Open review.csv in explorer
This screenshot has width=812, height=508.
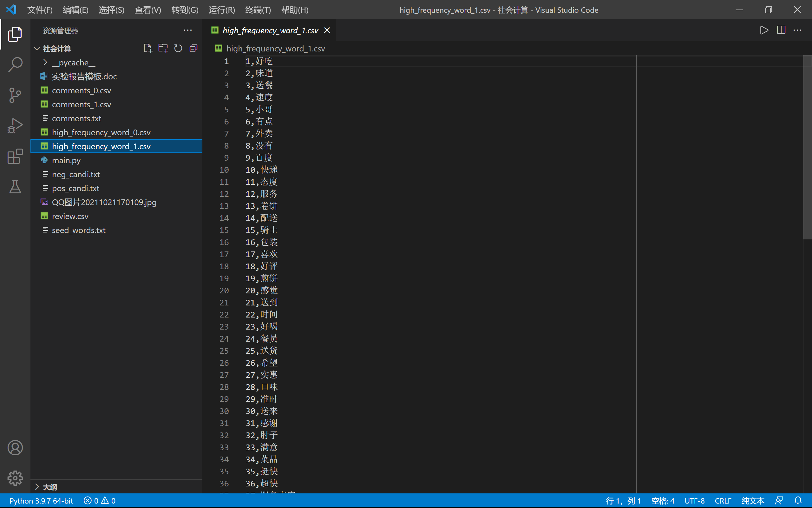coord(116,216)
